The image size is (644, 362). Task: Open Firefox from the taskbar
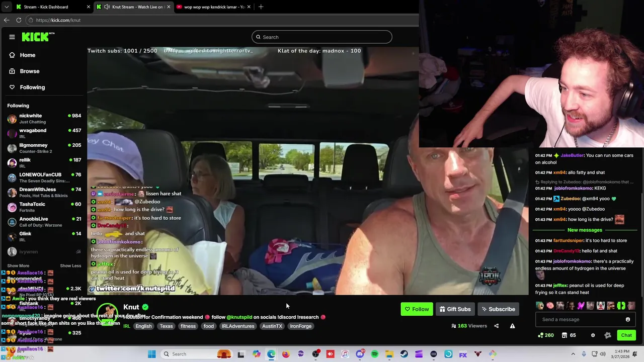point(286,354)
